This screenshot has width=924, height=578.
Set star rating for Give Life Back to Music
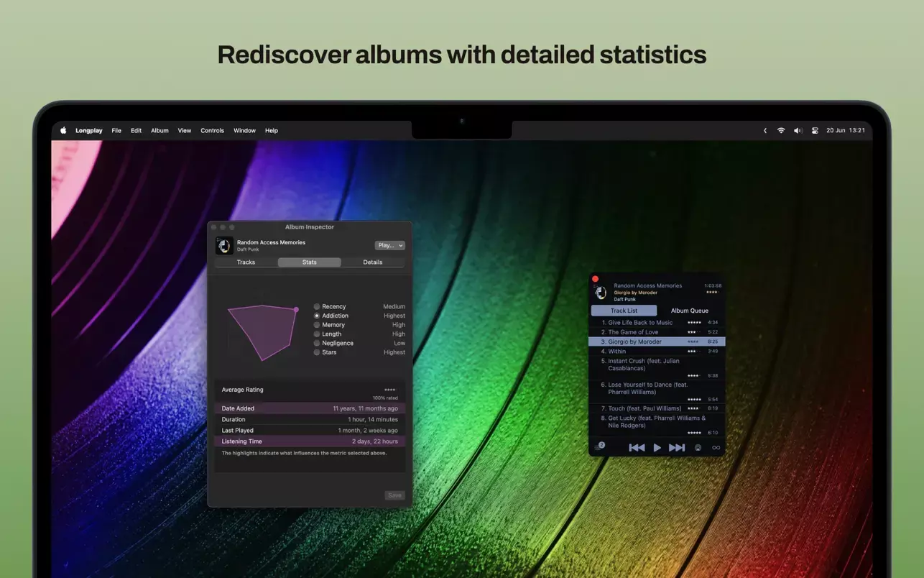tap(694, 323)
